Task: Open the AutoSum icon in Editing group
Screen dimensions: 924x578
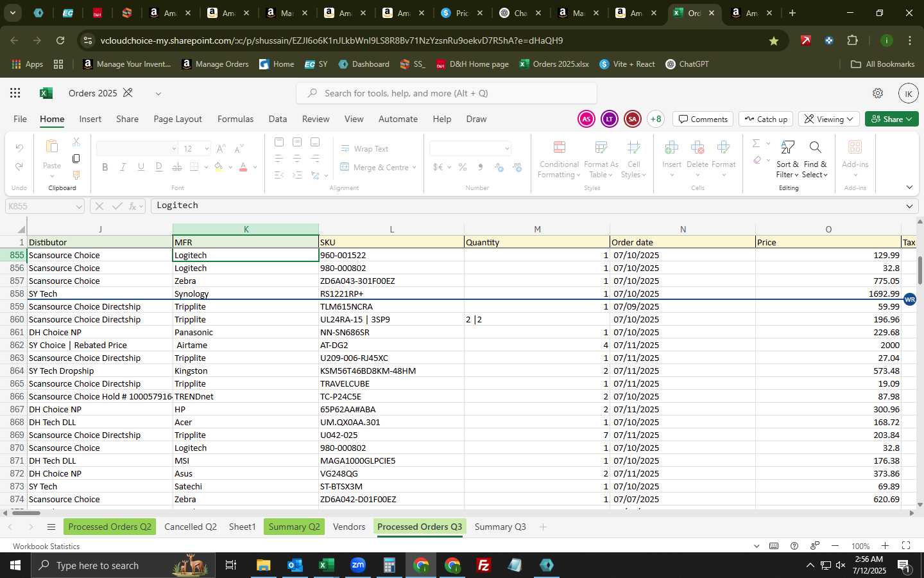Action: [757, 143]
